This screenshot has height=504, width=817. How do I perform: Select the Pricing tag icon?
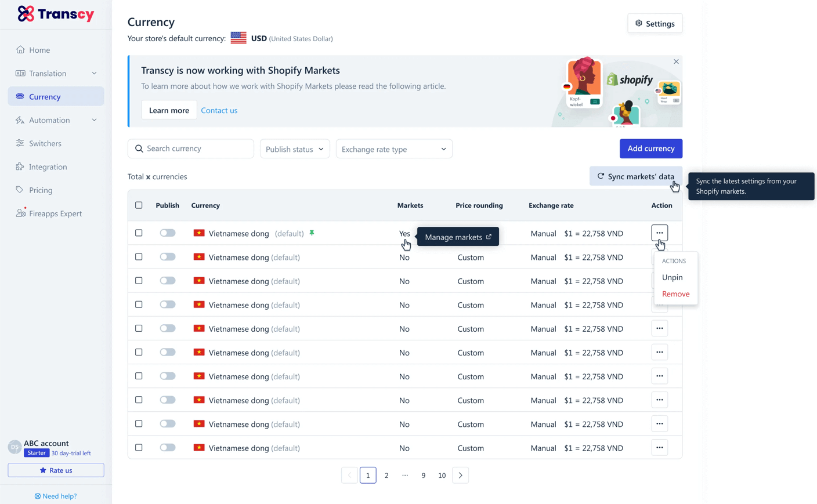(x=19, y=190)
